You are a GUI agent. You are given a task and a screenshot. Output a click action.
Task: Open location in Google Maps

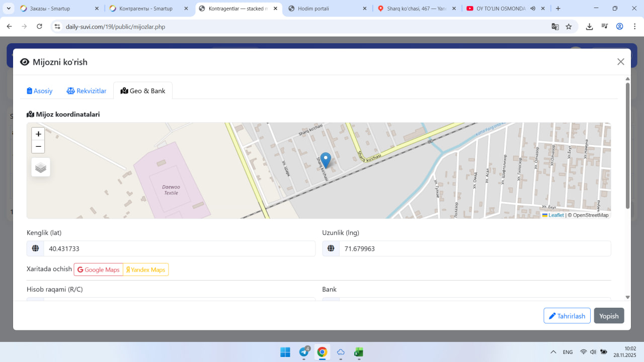point(99,269)
